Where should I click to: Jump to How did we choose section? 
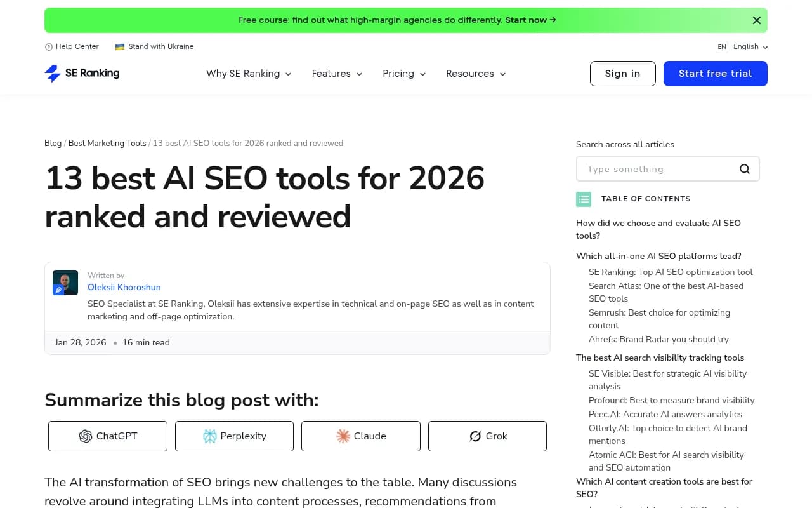(658, 229)
